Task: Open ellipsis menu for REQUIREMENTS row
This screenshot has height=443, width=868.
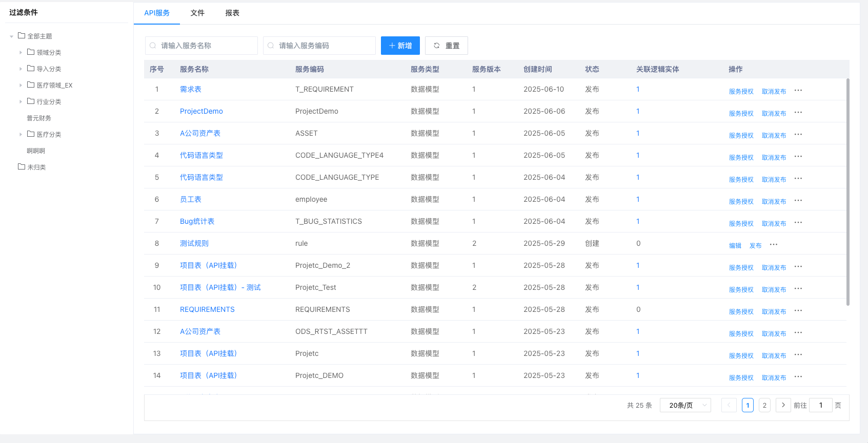Action: tap(798, 311)
